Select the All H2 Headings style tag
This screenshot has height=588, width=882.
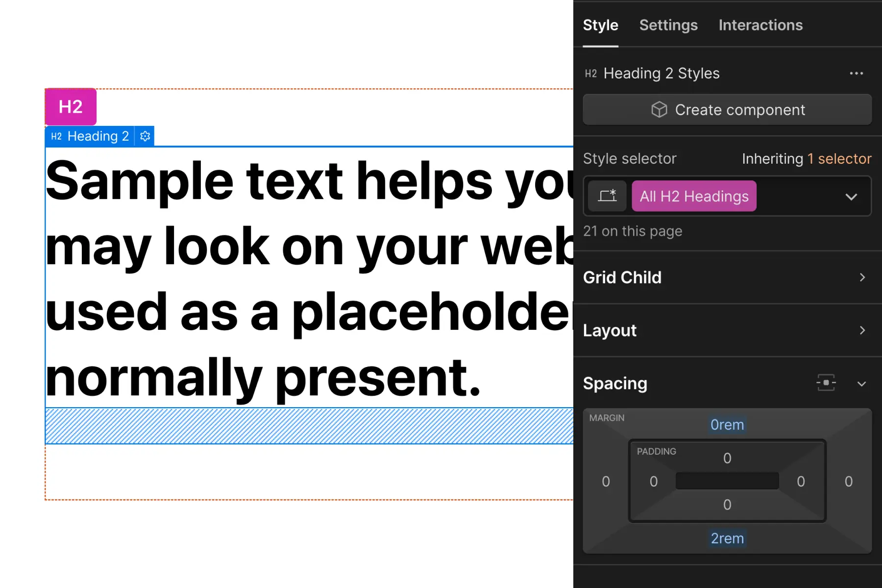[x=694, y=196]
